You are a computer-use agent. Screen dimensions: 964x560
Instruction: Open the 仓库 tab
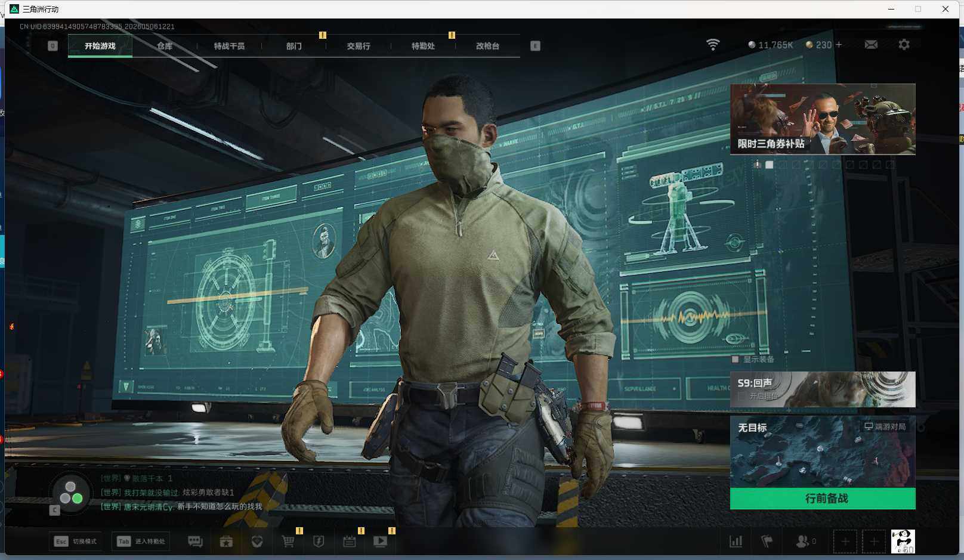[165, 46]
